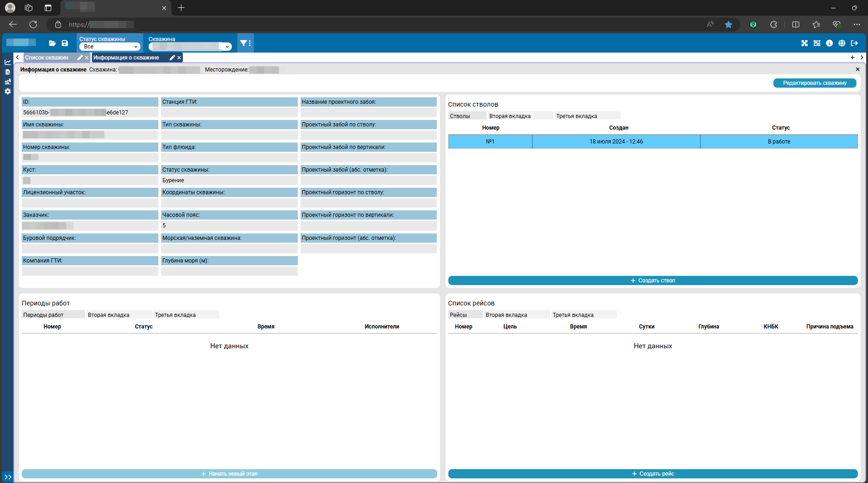Select wellbore row №1 in table
The image size is (868, 483).
[490, 142]
